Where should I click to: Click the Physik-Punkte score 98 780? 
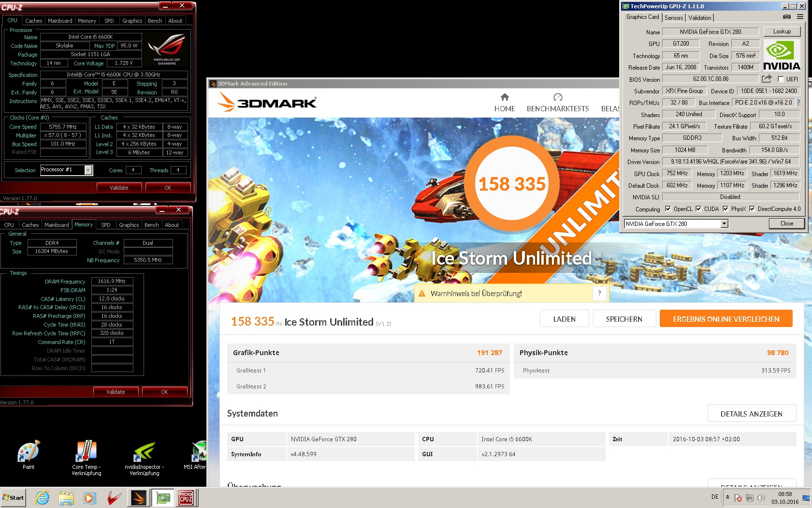click(x=778, y=353)
